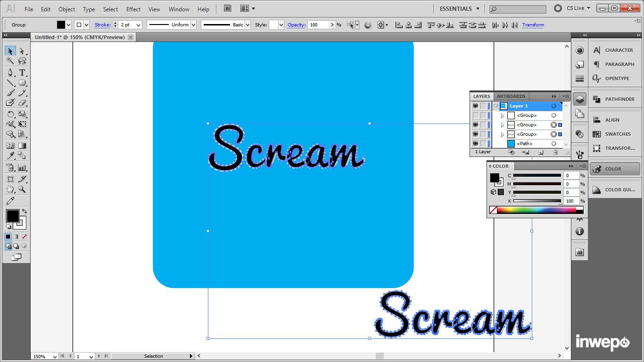This screenshot has height=362, width=644.
Task: Open the Basic brush definition dropdown
Action: 248,25
